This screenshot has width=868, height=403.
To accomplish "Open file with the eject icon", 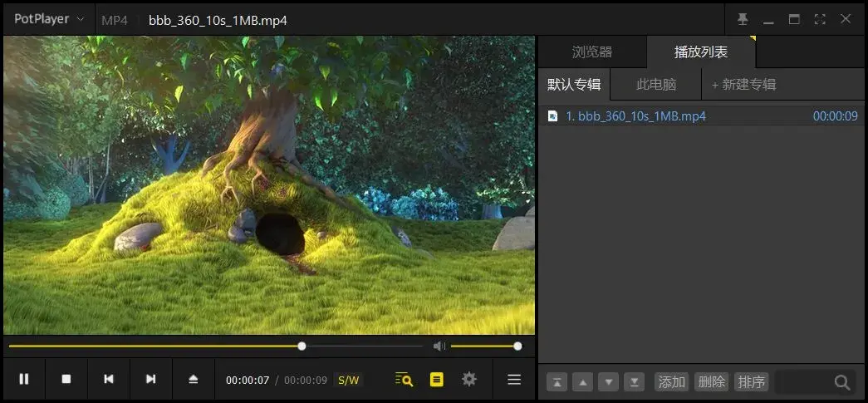I will 194,379.
